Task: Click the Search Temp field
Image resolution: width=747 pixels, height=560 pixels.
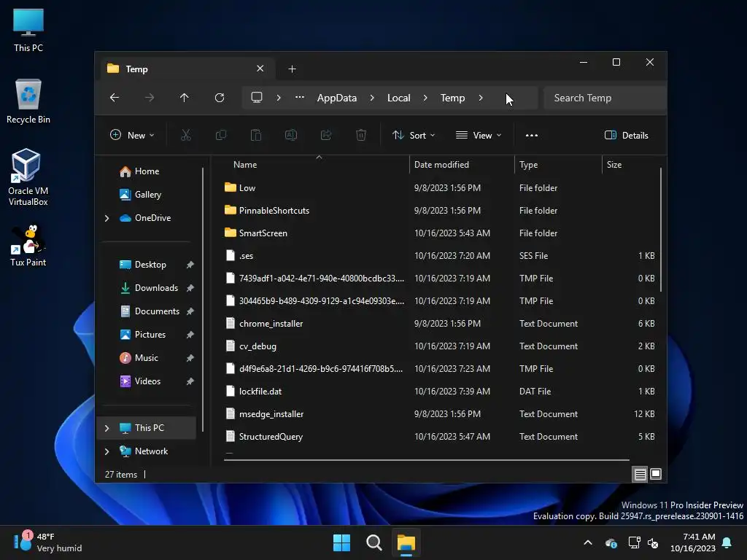Action: (x=605, y=98)
